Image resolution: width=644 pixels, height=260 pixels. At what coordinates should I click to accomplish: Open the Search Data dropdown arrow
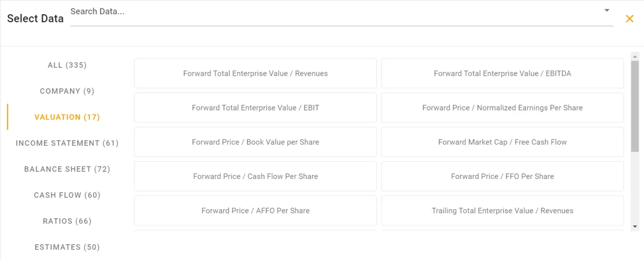(x=607, y=10)
